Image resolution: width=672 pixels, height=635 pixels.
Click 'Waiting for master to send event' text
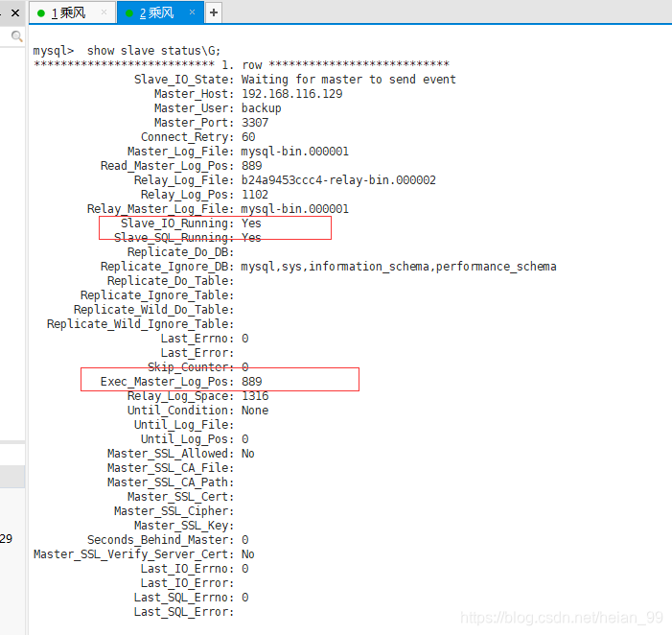point(348,80)
